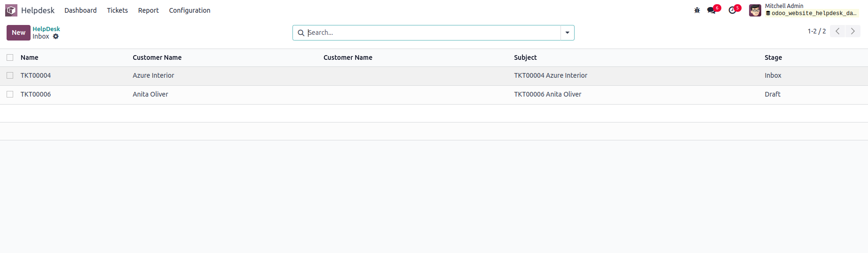Open the debug bug icon menu
The image size is (868, 253).
pos(697,10)
